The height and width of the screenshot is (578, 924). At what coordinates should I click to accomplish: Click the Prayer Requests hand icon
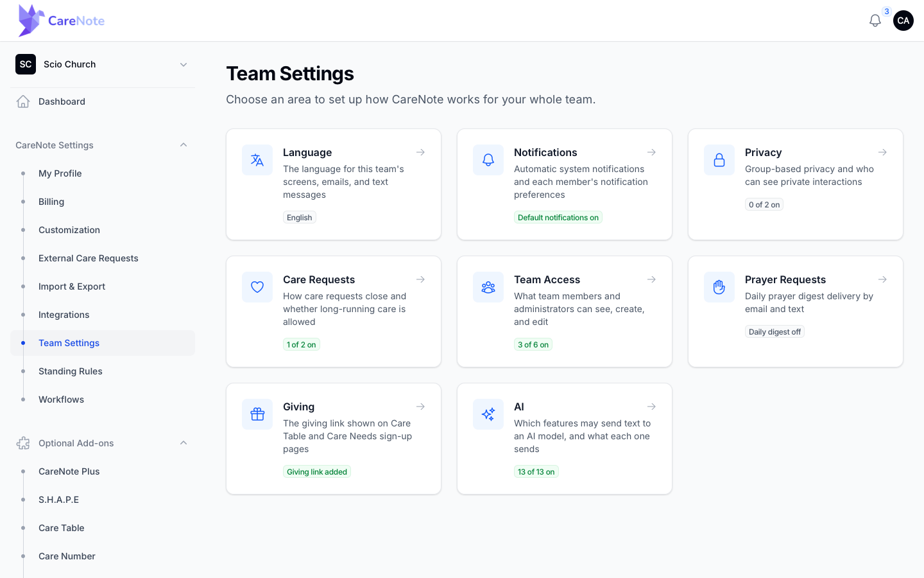click(x=719, y=287)
